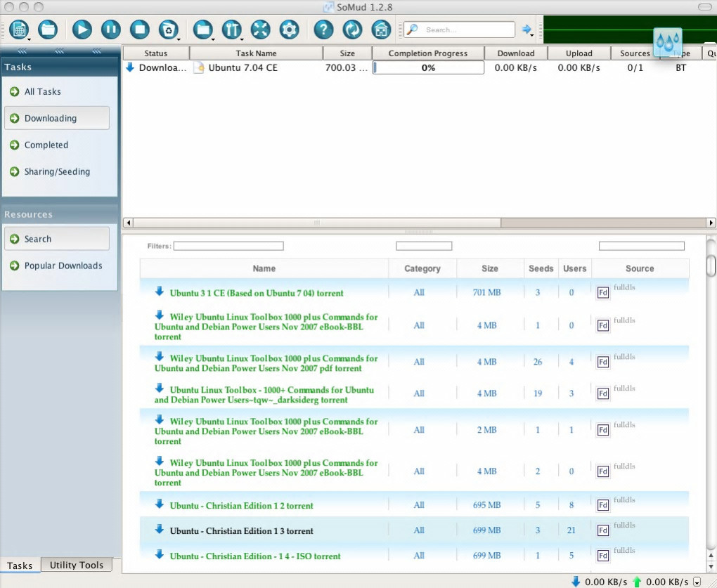The image size is (717, 588).
Task: Click the middle filter input field
Action: coord(424,246)
